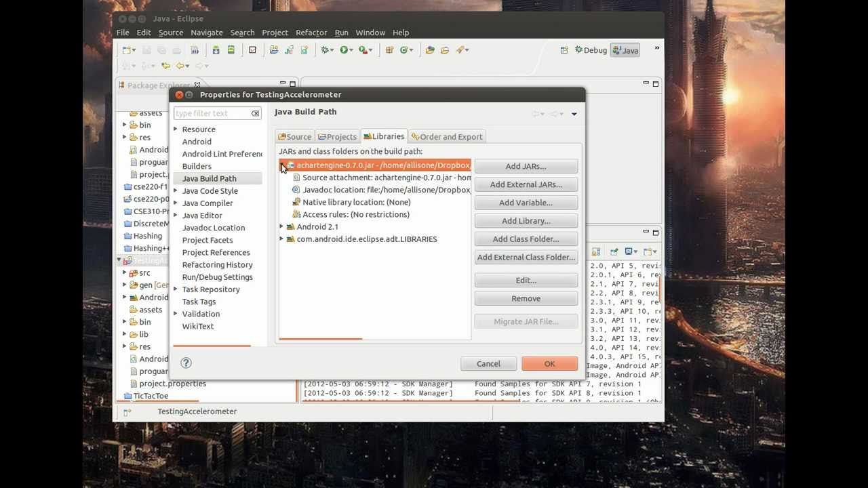Click the Android Lint check toolbar icon
Screen dimensions: 868x488
[252, 49]
